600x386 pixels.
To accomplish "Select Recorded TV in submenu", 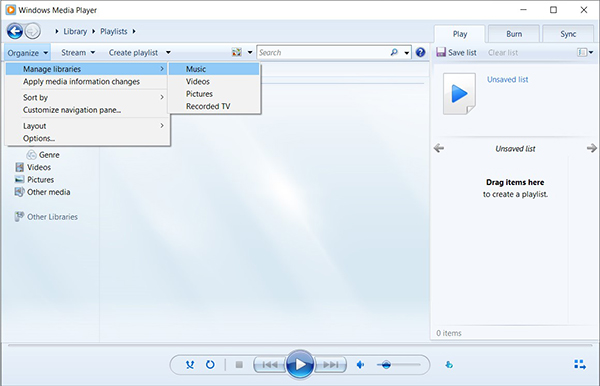I will coord(214,106).
